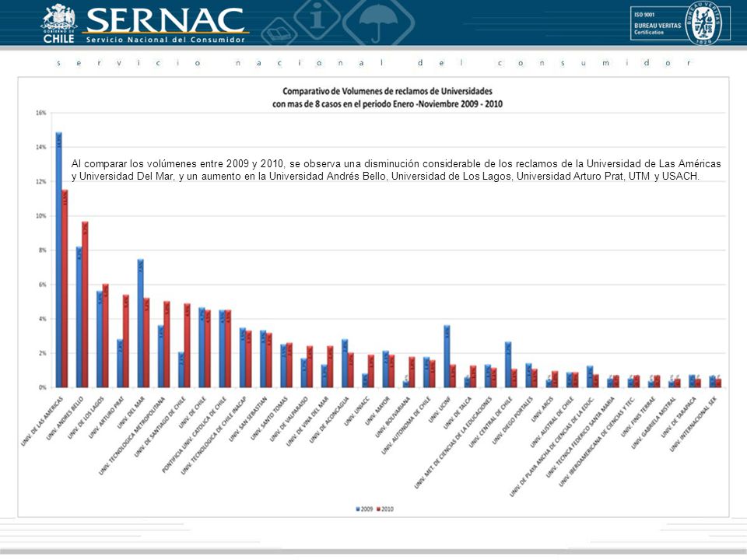
Task: Click the subtitle line 'con mas de 8 casos'
Action: click(388, 103)
